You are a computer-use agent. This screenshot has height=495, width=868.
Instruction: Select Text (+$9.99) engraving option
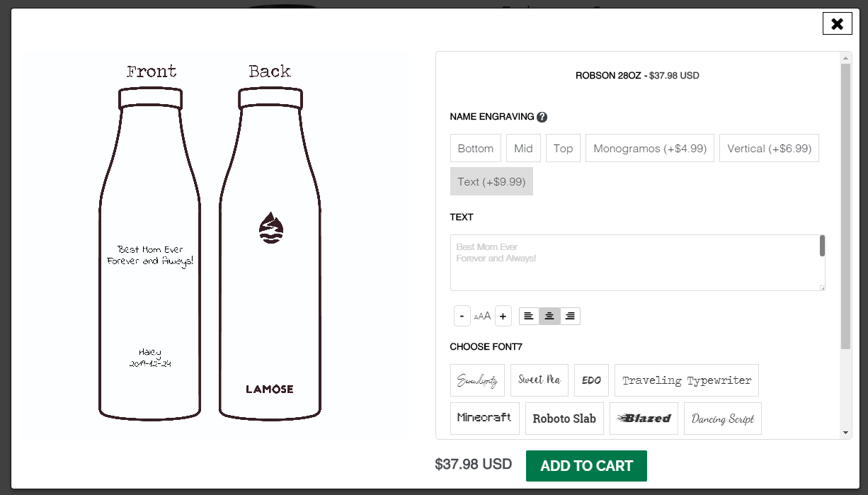(491, 181)
